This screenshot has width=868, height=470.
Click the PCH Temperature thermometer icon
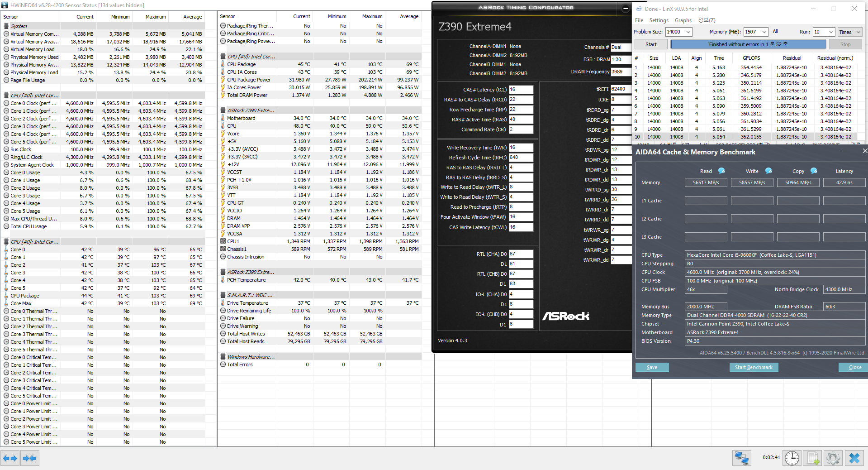[x=223, y=280]
